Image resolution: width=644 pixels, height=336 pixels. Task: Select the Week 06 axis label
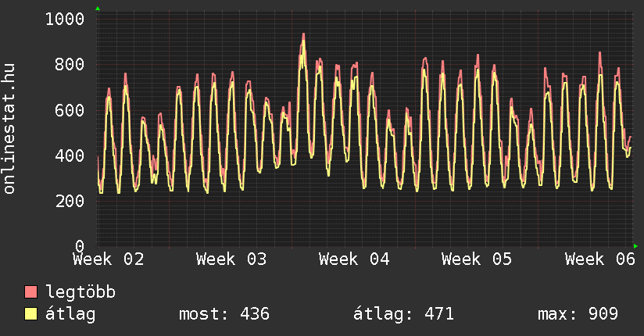(599, 259)
